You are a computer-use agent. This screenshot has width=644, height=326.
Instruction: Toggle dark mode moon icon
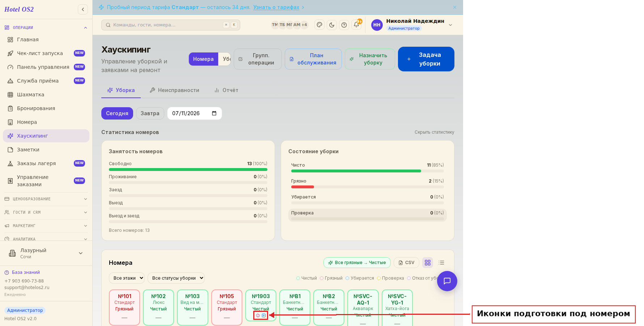coord(332,25)
